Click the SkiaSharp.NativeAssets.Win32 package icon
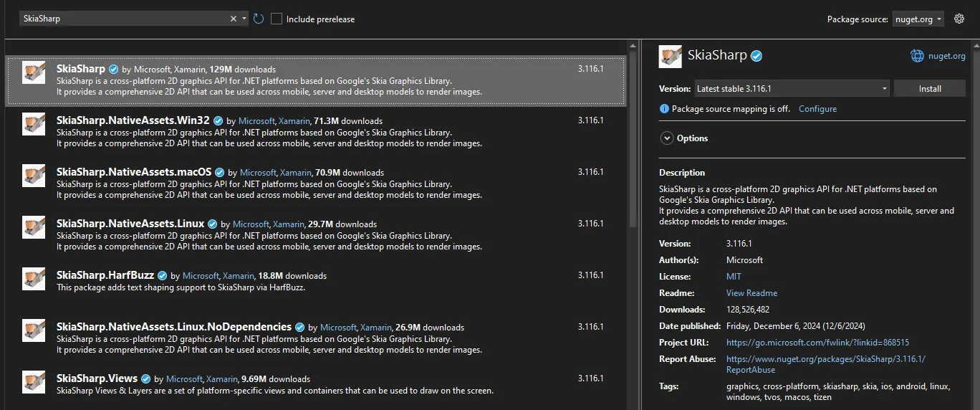Viewport: 980px width, 410px height. [x=34, y=124]
